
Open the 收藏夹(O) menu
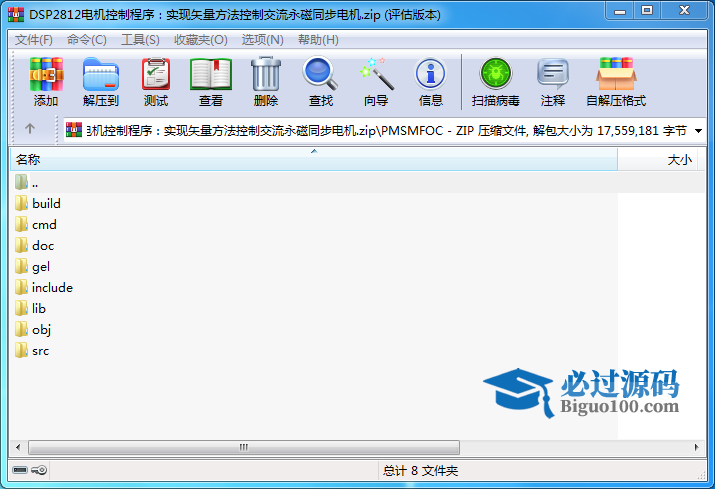point(201,40)
